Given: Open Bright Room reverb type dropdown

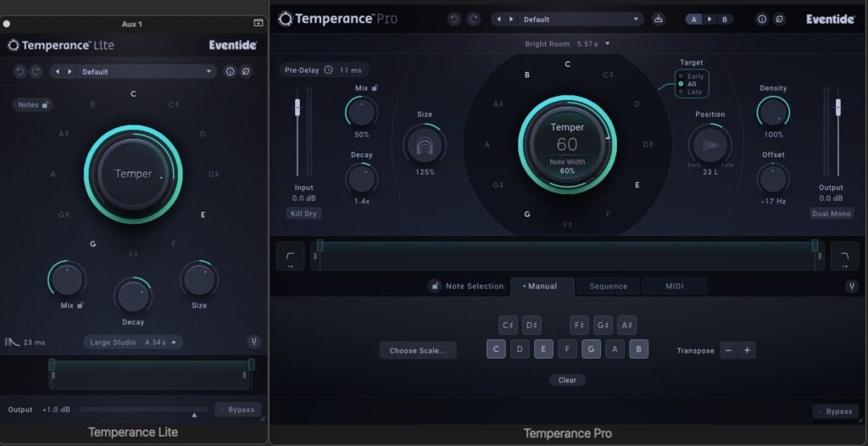Looking at the screenshot, I should (x=567, y=44).
